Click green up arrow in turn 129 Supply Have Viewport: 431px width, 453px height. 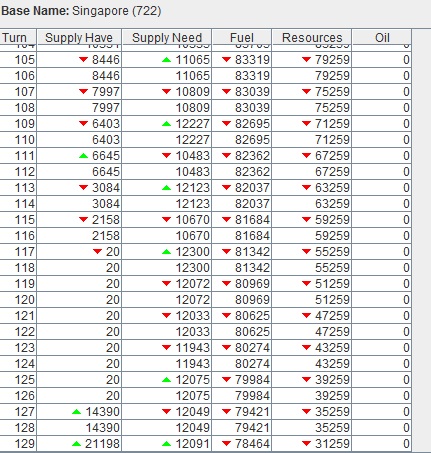[x=77, y=444]
